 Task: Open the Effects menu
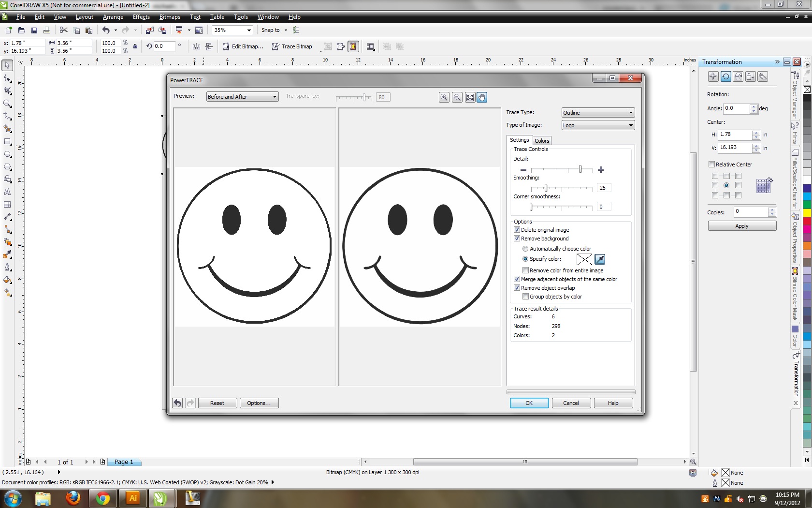point(141,17)
